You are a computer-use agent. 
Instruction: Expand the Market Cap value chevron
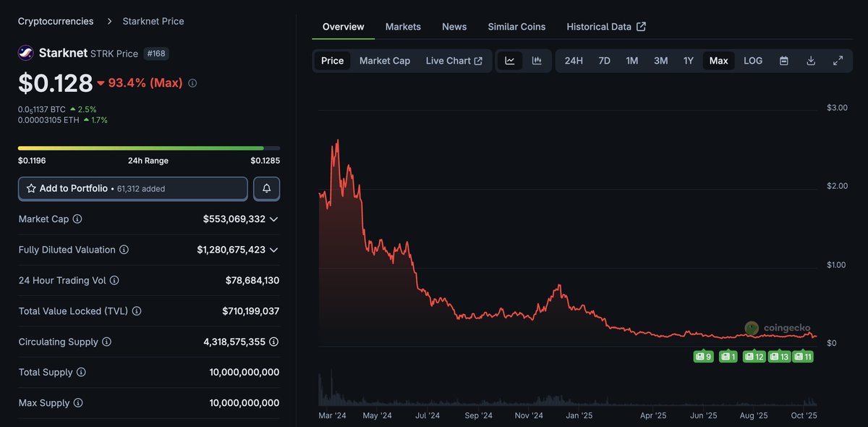coord(273,219)
